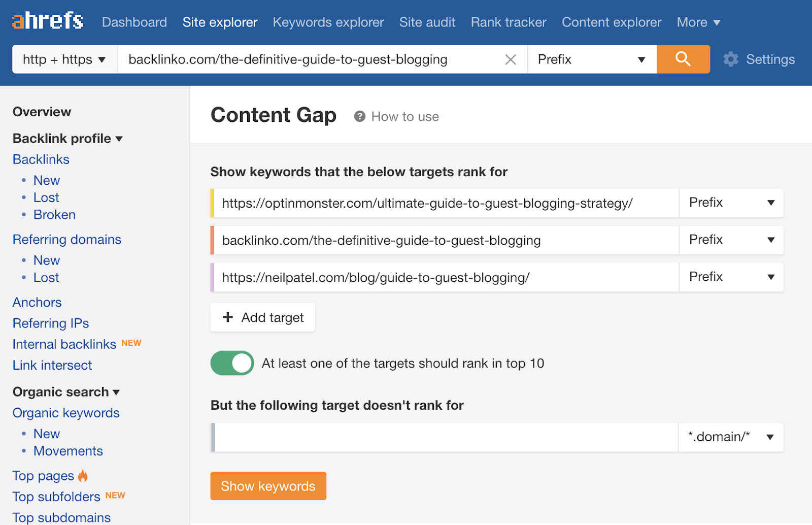Open the '*.domain/*' mode dropdown
The image size is (812, 525).
(x=731, y=437)
